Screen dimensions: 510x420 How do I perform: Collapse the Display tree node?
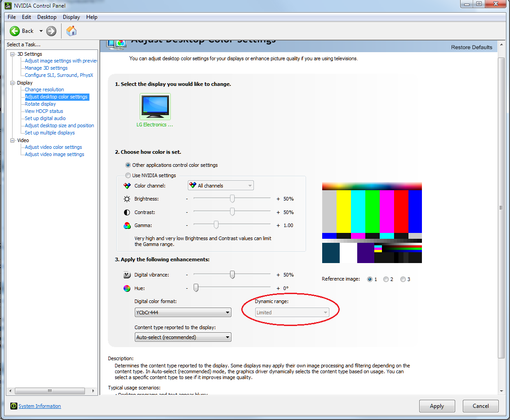(x=13, y=83)
